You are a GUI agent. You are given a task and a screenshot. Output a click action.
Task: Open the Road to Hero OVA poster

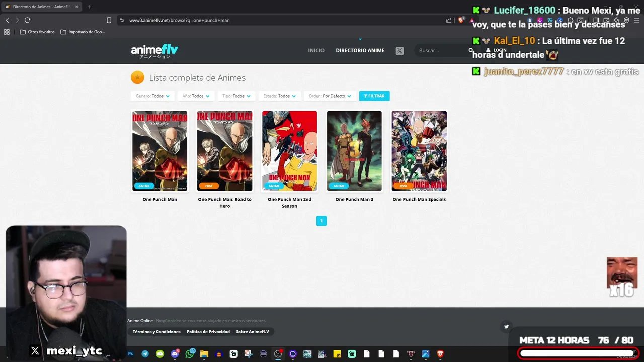click(224, 151)
